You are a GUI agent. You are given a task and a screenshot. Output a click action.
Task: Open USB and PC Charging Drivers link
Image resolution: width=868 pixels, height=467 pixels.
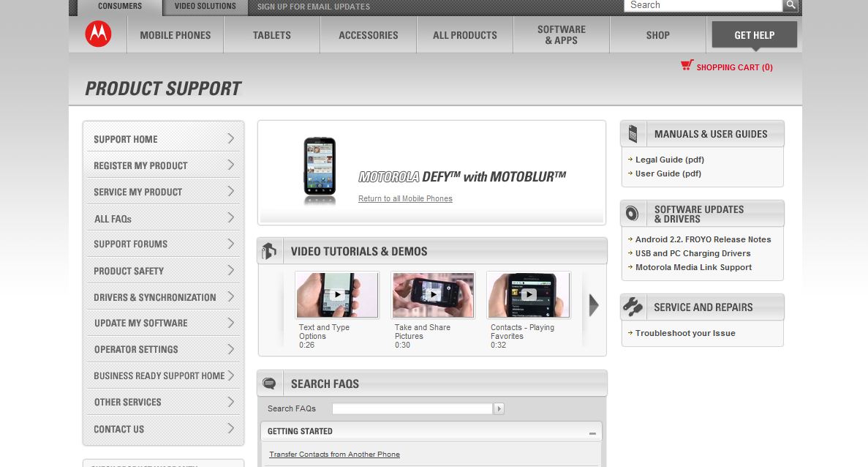point(693,253)
